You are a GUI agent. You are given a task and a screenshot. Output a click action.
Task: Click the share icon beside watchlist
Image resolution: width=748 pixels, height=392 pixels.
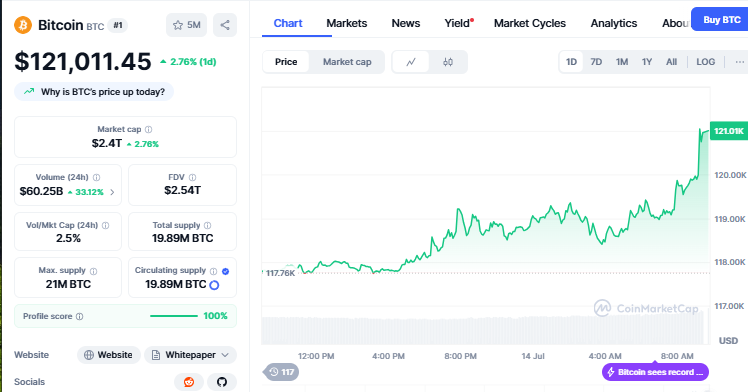pyautogui.click(x=225, y=25)
